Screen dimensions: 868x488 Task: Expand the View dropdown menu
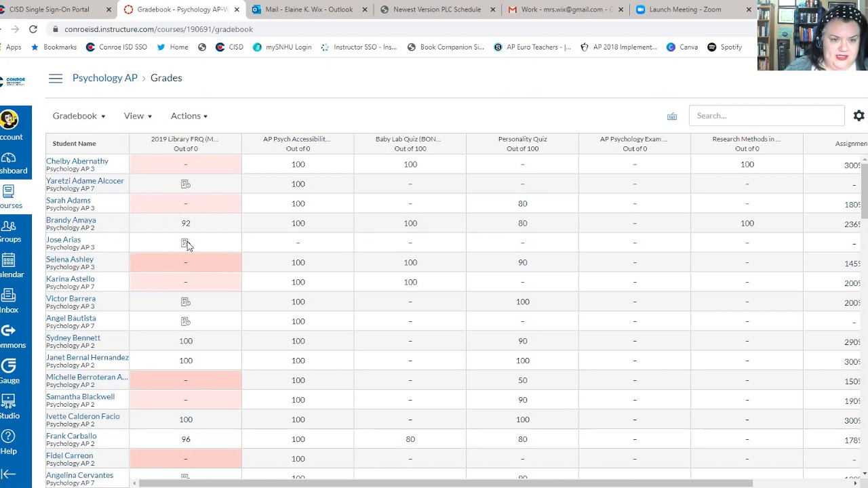tap(138, 116)
